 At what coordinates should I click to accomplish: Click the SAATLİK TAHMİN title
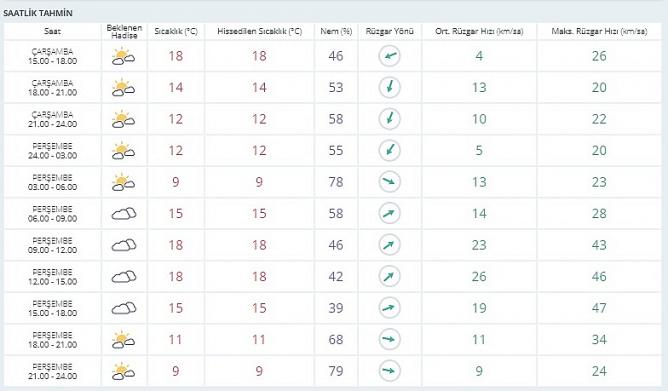[38, 13]
